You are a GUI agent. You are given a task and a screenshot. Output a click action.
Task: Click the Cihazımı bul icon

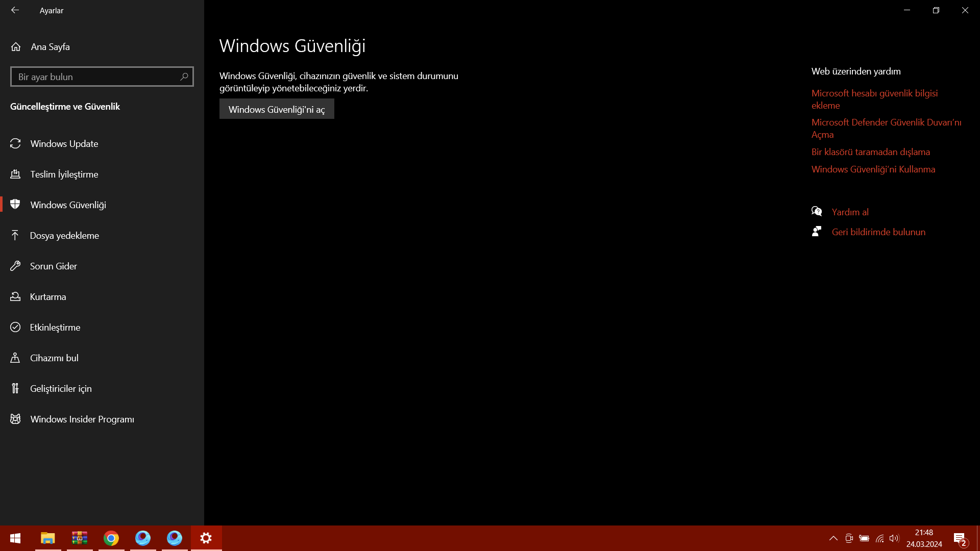[x=15, y=358]
